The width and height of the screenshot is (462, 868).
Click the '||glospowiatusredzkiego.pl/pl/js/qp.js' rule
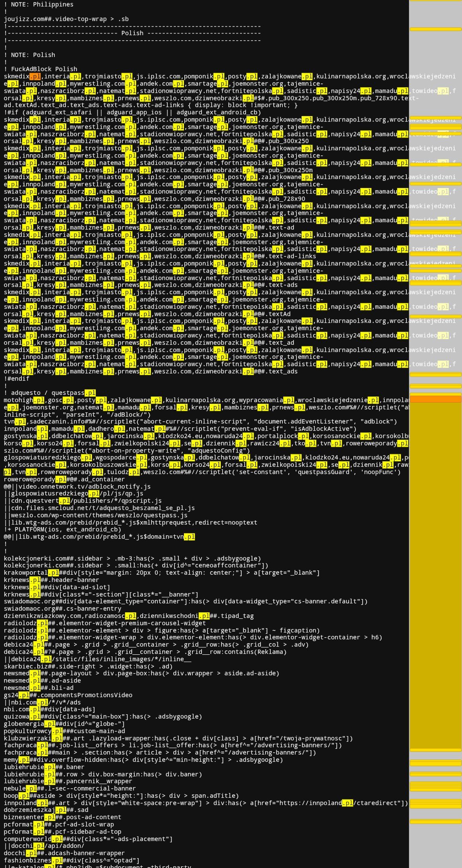click(74, 493)
